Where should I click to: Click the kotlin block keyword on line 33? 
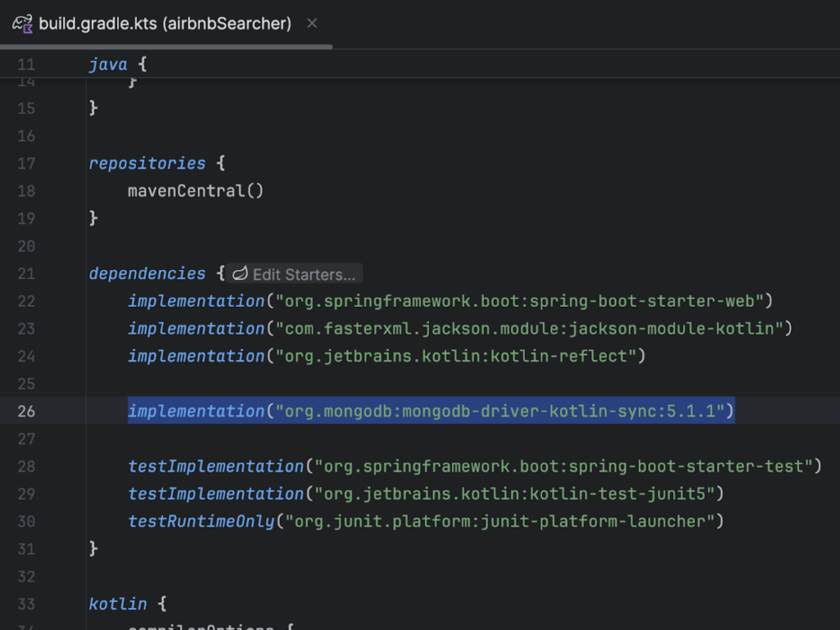(117, 604)
